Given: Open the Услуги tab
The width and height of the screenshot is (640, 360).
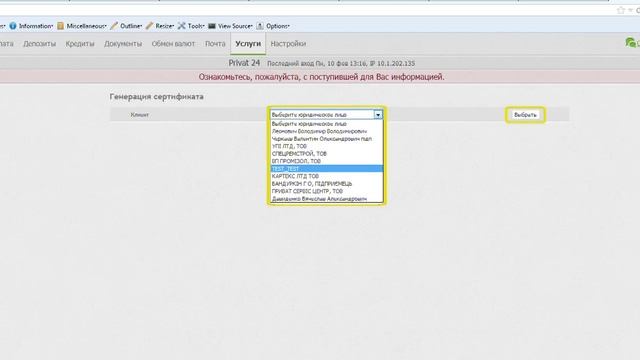Looking at the screenshot, I should pyautogui.click(x=248, y=44).
